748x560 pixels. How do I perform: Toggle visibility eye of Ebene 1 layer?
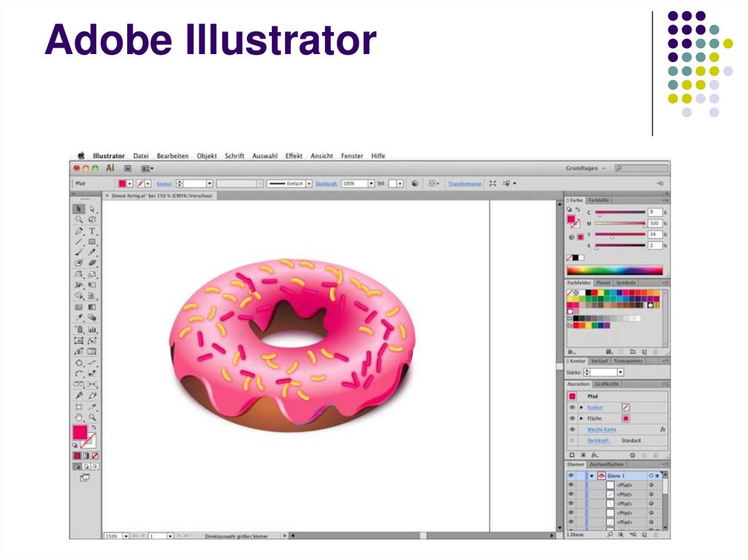(571, 475)
